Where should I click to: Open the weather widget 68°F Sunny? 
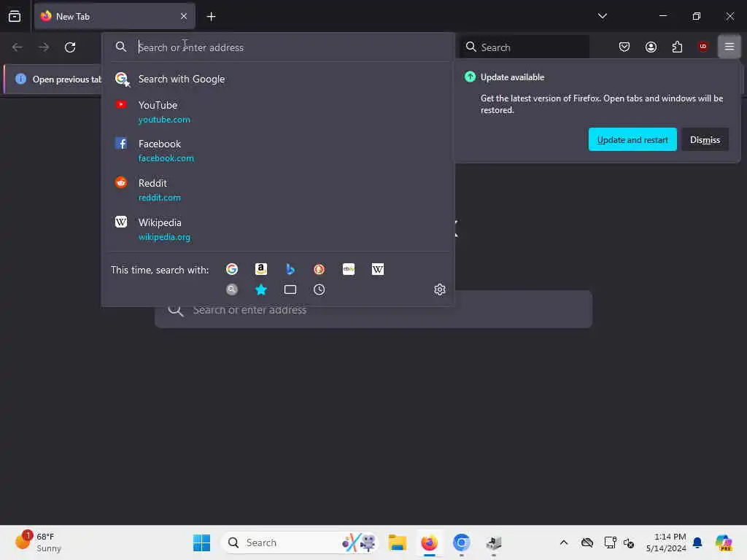point(39,542)
